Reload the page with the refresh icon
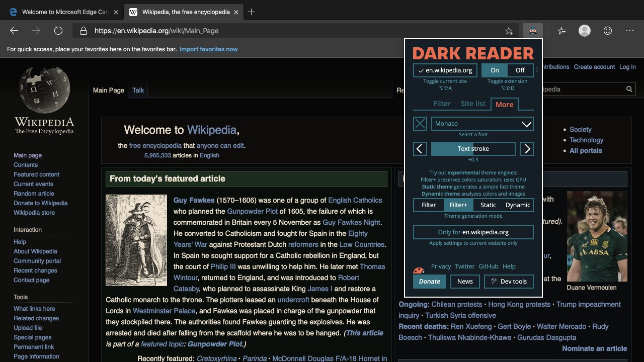The width and height of the screenshot is (644, 362). tap(58, 31)
